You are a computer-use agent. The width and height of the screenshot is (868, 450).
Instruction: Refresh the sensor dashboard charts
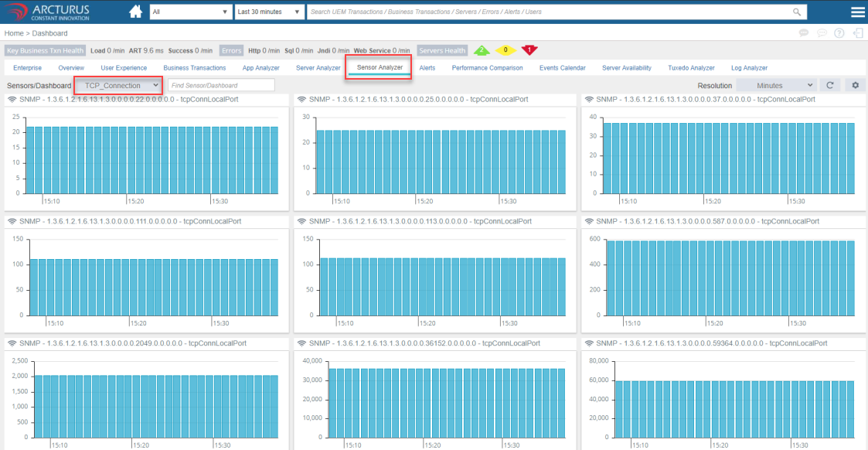pos(829,85)
